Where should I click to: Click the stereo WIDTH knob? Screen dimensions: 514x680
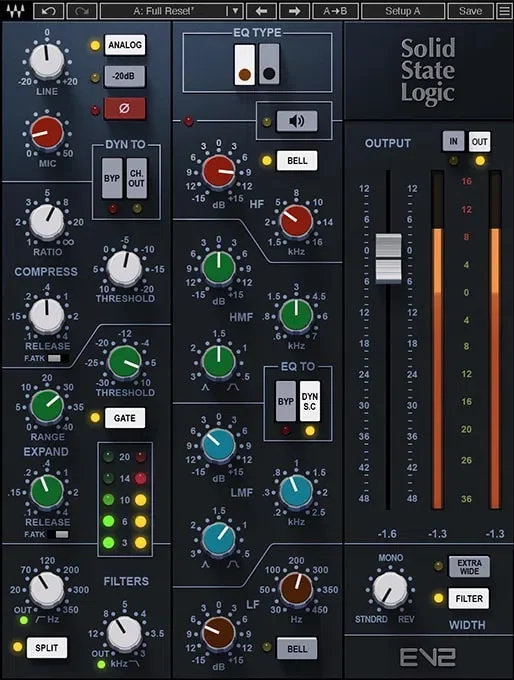coord(390,590)
